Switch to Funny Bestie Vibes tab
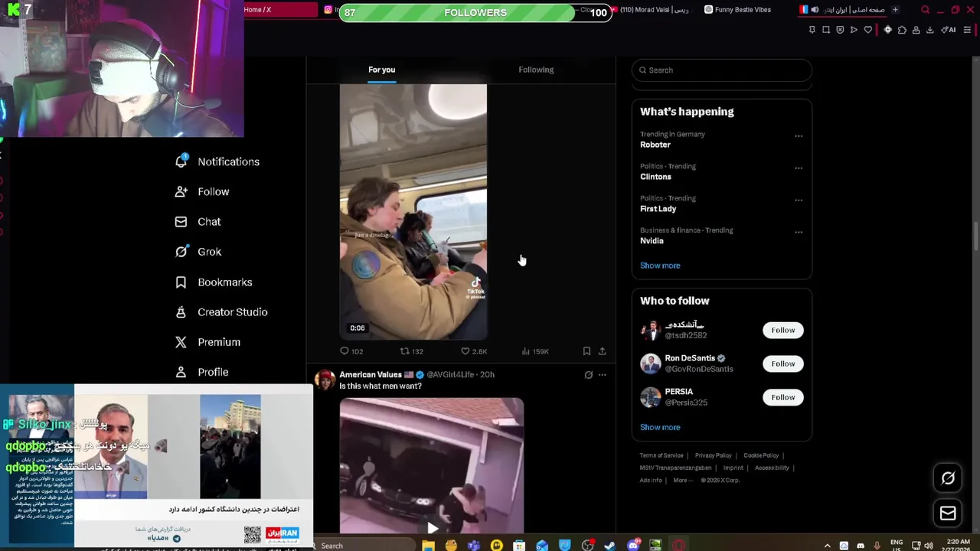980x551 pixels. click(738, 10)
